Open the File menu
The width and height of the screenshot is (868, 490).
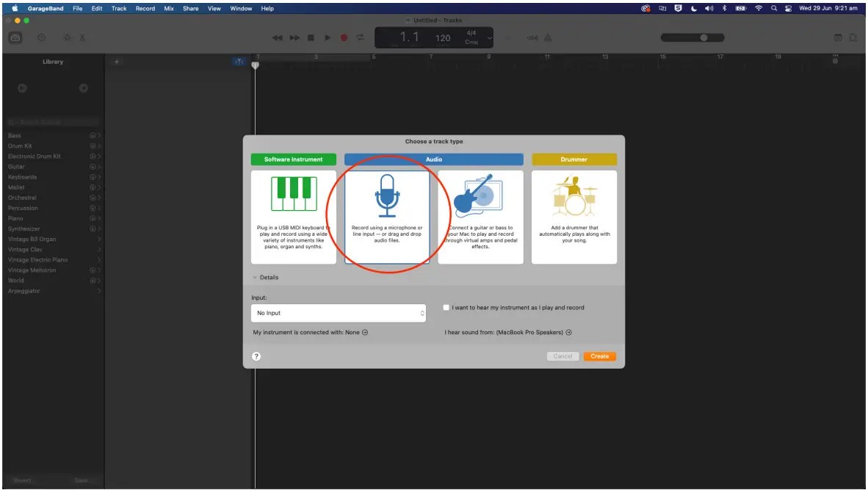[78, 8]
